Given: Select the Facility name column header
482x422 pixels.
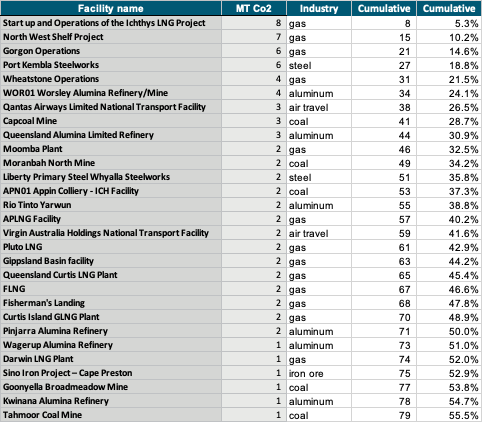Looking at the screenshot, I should (111, 8).
